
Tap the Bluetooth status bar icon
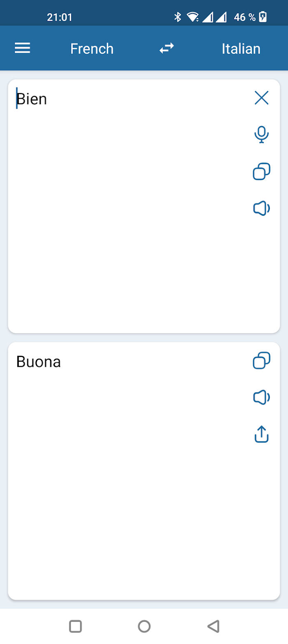click(178, 17)
